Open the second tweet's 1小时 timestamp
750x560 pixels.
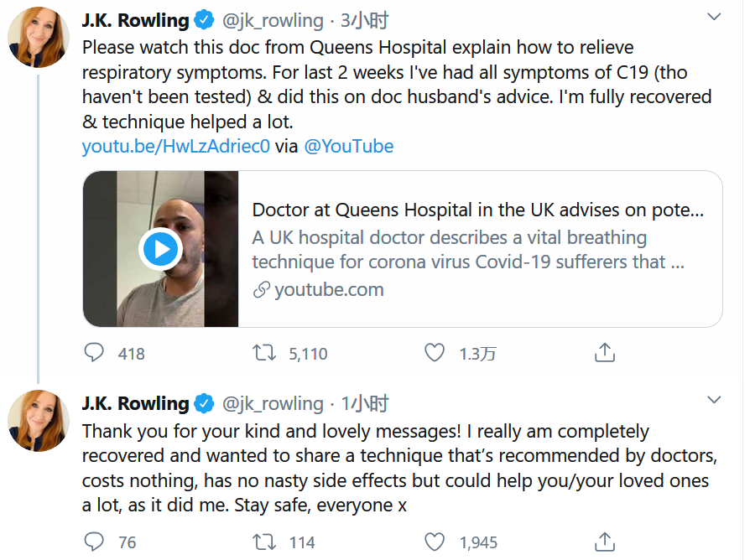(x=364, y=403)
